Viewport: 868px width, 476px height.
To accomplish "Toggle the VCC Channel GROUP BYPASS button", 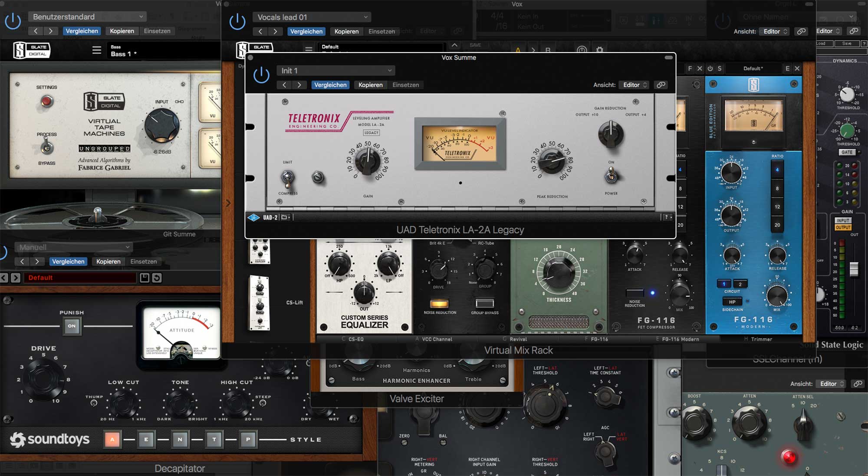I will 485,303.
